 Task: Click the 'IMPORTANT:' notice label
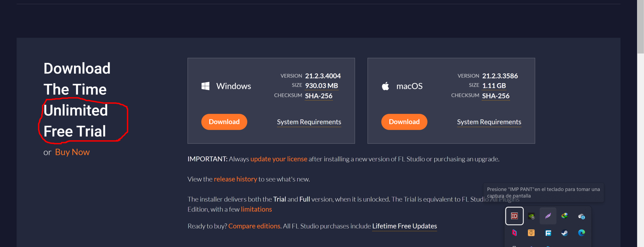(207, 159)
